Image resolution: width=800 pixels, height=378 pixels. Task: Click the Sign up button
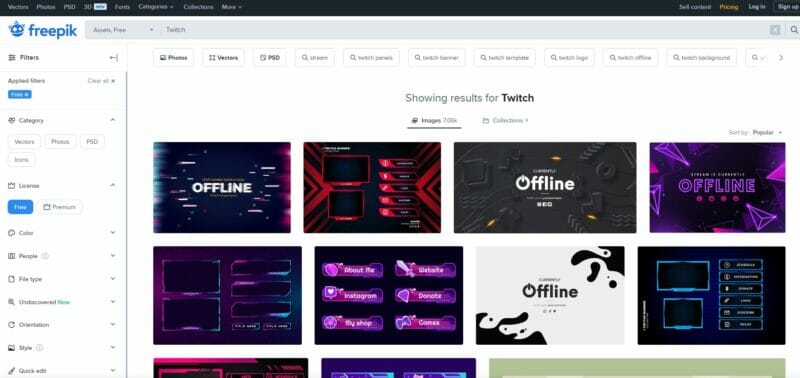click(x=788, y=7)
